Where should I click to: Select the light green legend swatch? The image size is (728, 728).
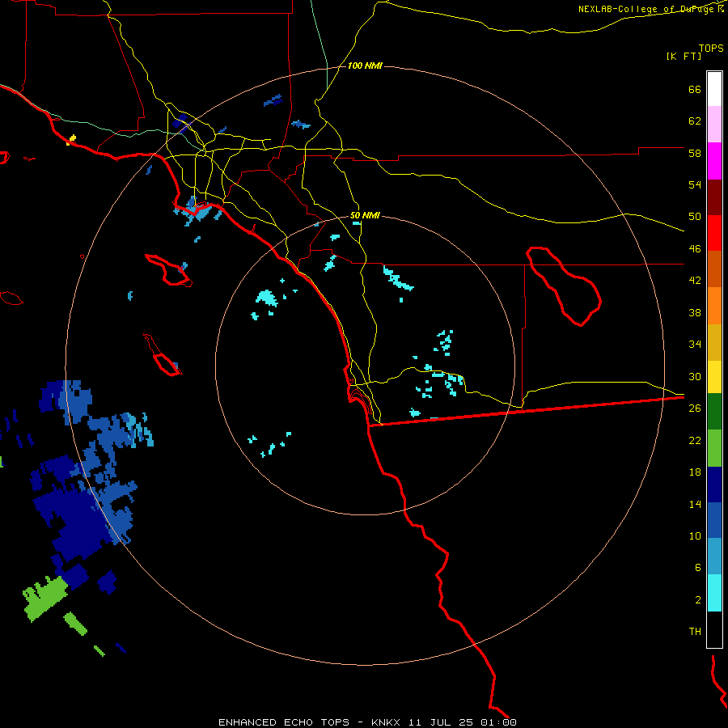coord(714,448)
